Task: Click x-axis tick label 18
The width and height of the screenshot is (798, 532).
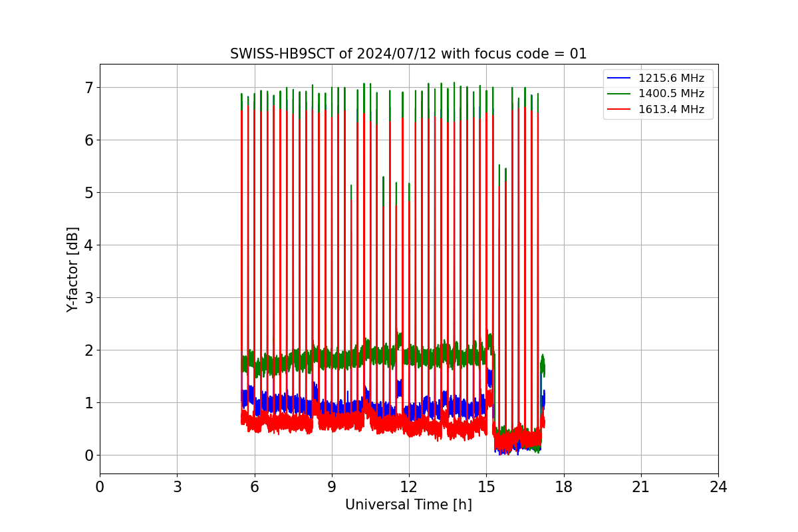Action: point(564,487)
